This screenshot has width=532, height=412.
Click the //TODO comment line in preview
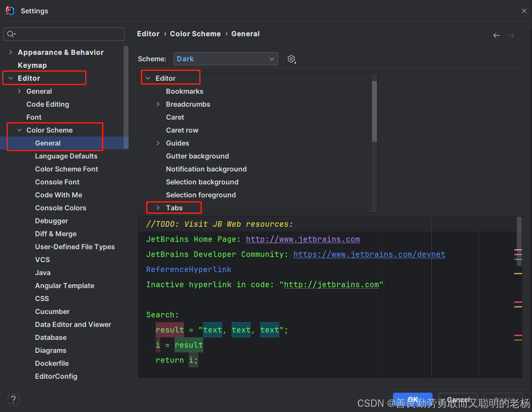click(x=220, y=224)
